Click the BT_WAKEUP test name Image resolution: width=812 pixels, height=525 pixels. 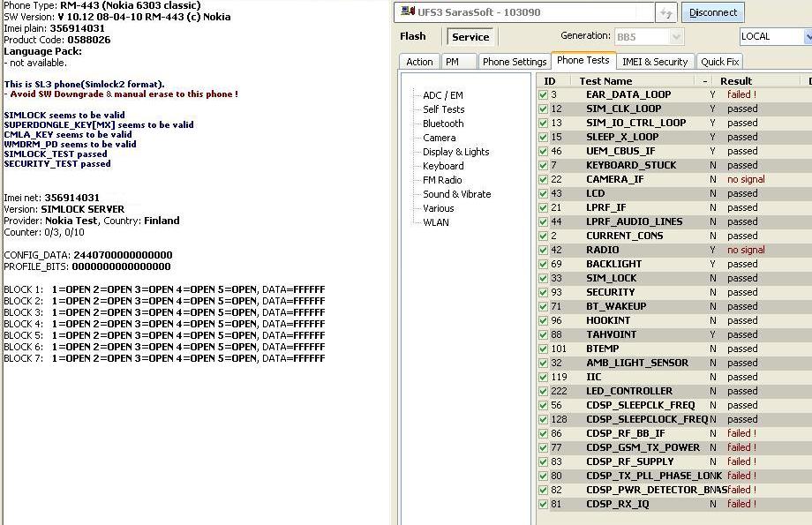click(x=616, y=306)
